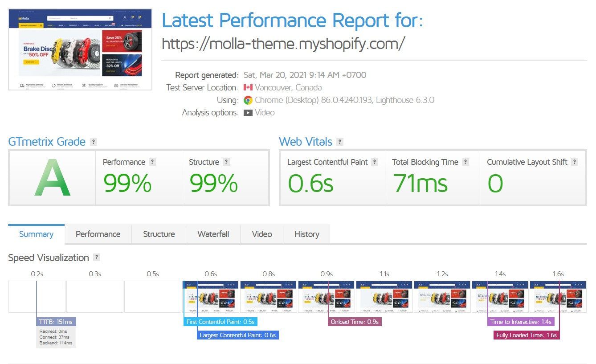Show the History tab
Image resolution: width=596 pixels, height=364 pixels.
(x=307, y=234)
